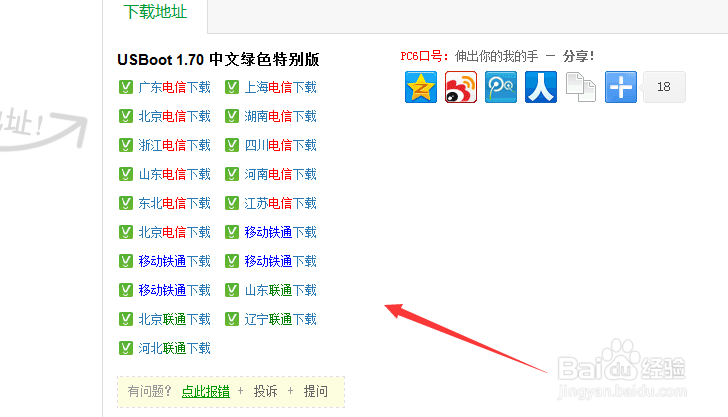Screen dimensions: 728x417
Task: Click the copy-link pages icon
Action: [x=580, y=87]
